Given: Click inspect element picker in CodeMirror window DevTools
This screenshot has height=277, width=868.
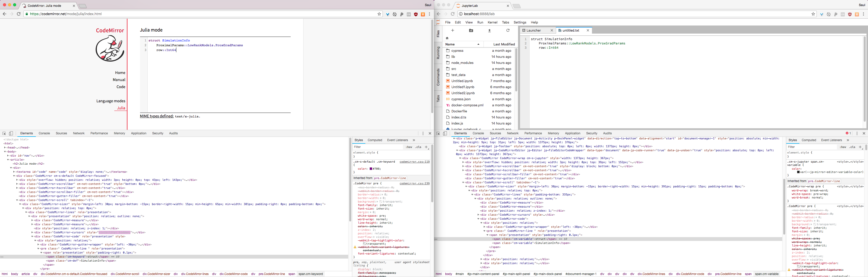Looking at the screenshot, I should point(4,134).
